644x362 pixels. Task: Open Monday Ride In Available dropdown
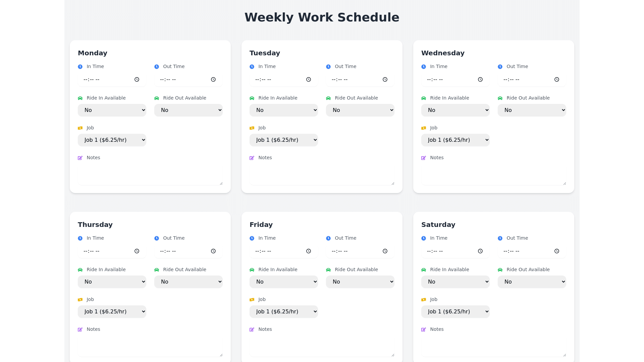pos(112,110)
